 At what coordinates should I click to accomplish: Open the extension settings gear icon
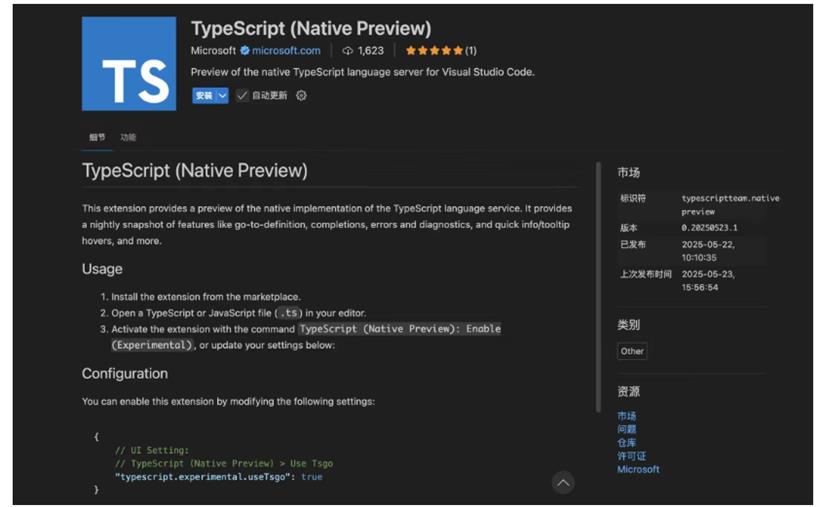click(301, 95)
